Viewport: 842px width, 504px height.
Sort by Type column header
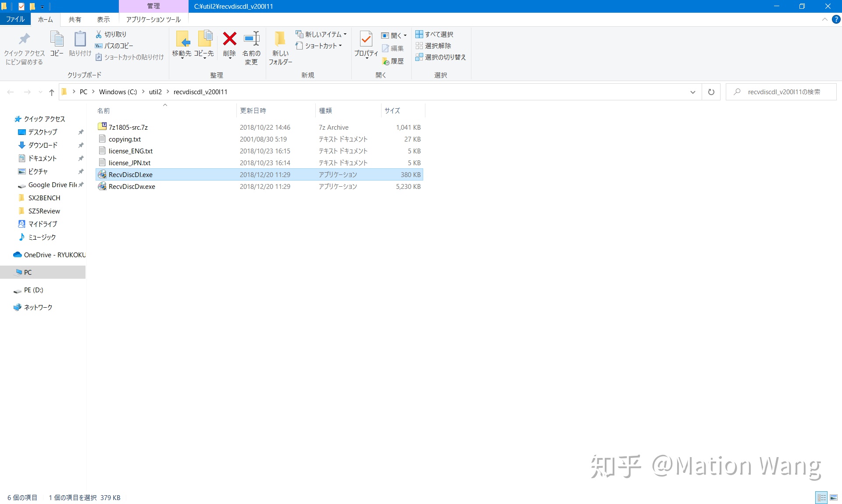coord(348,110)
